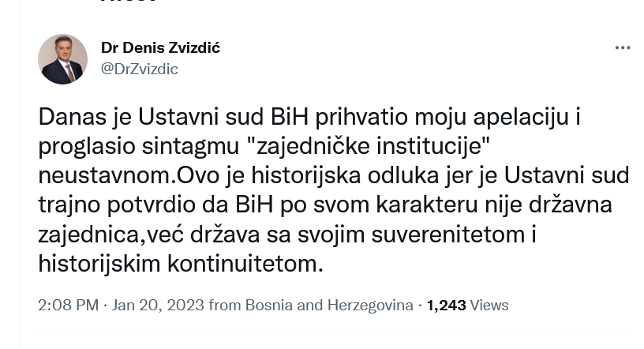Open the Dr Denis Zvizdić display name
The width and height of the screenshot is (644, 349).
tap(160, 47)
